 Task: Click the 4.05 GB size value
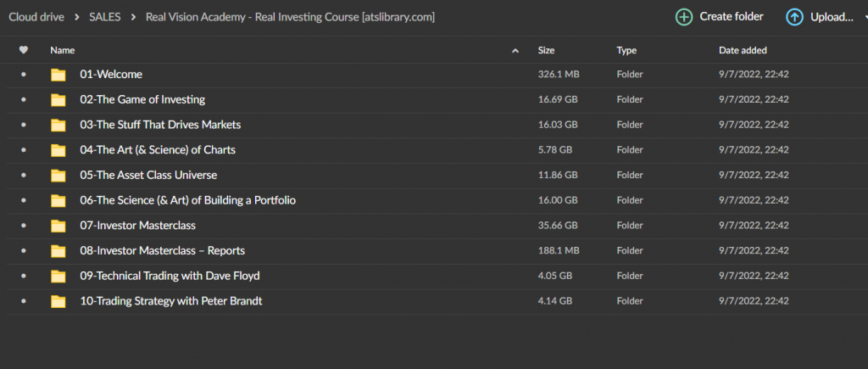(x=555, y=276)
